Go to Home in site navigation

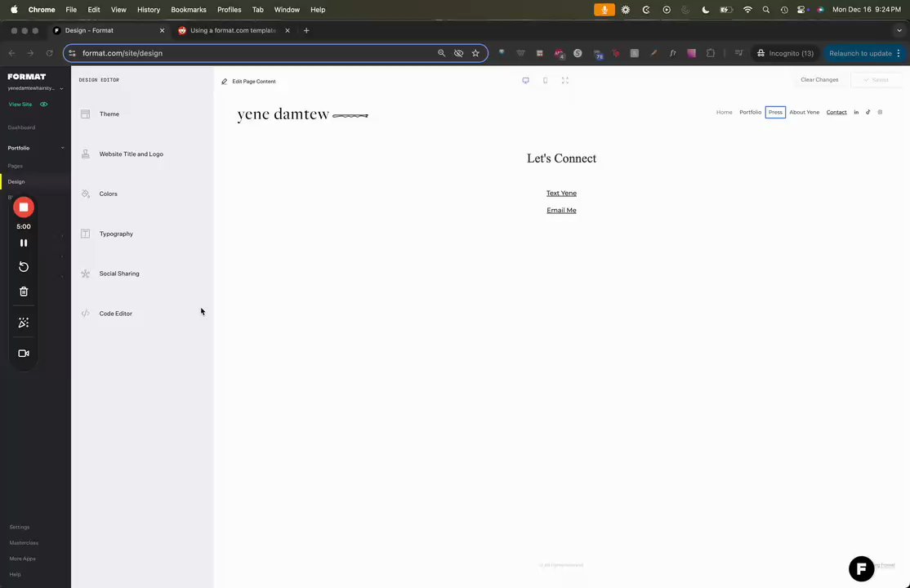[725, 113]
